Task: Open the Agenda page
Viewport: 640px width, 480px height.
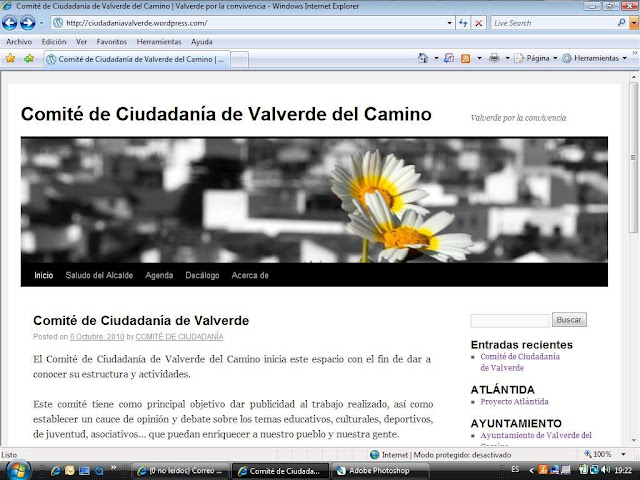Action: pos(159,275)
